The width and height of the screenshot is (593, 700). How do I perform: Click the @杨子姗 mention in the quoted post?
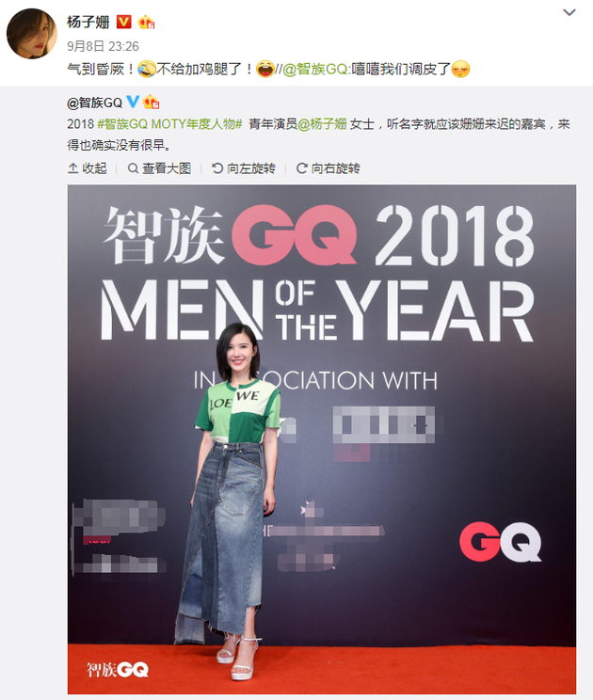[322, 123]
